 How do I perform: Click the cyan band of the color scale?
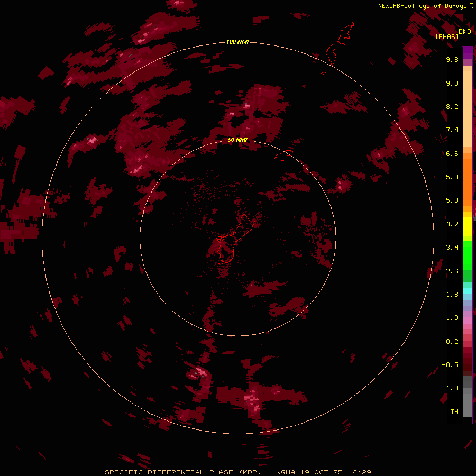pos(467,291)
